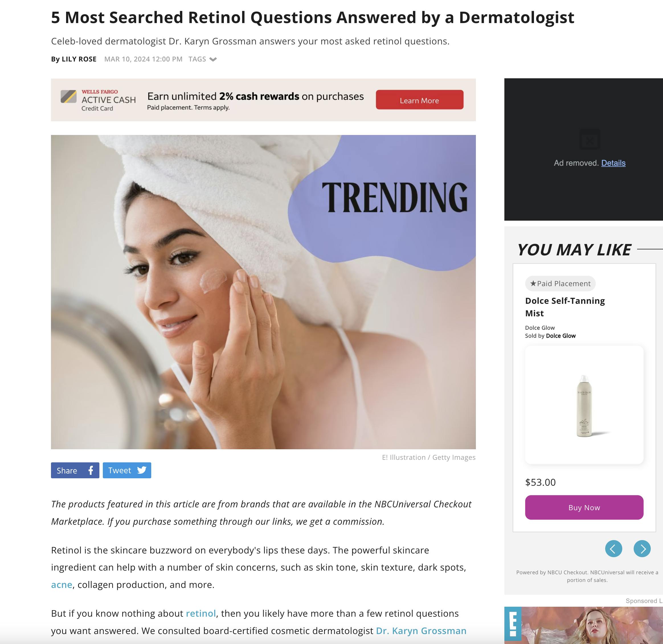Click the Learn More ad button
This screenshot has width=663, height=644.
[x=420, y=100]
